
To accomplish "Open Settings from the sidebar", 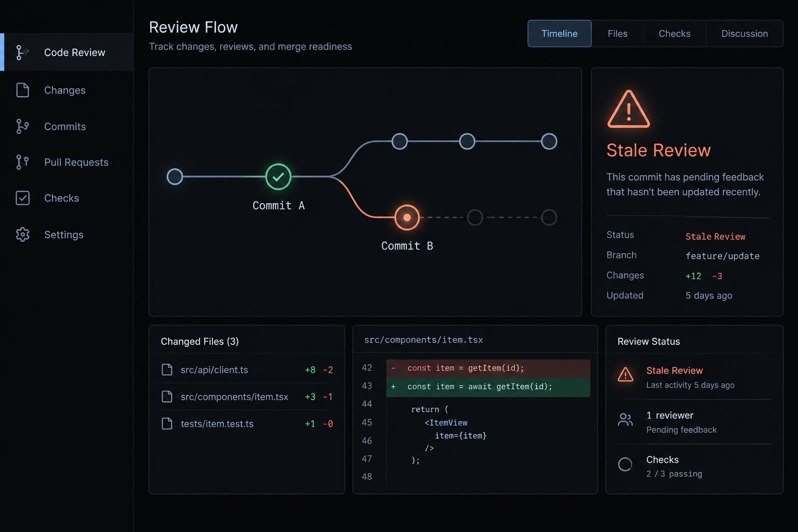I will point(66,234).
